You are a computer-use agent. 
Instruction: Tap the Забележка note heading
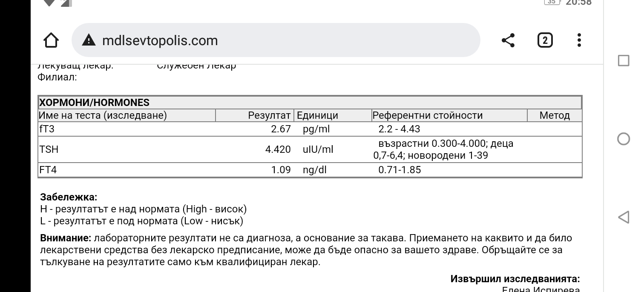point(69,197)
